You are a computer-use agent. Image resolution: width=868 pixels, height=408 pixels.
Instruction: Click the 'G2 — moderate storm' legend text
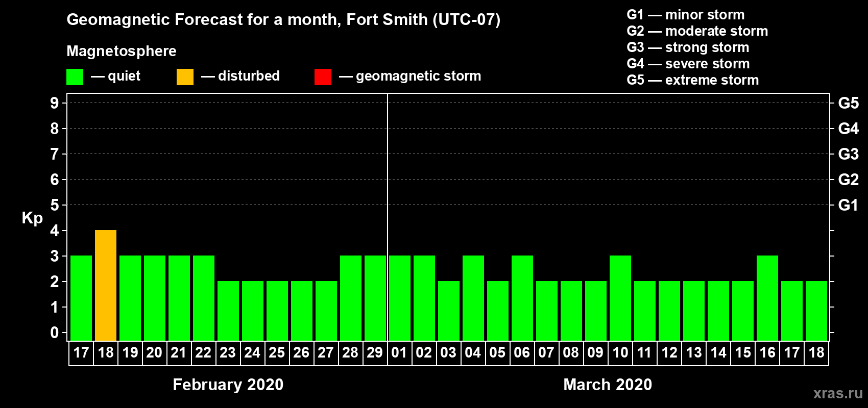pyautogui.click(x=697, y=31)
